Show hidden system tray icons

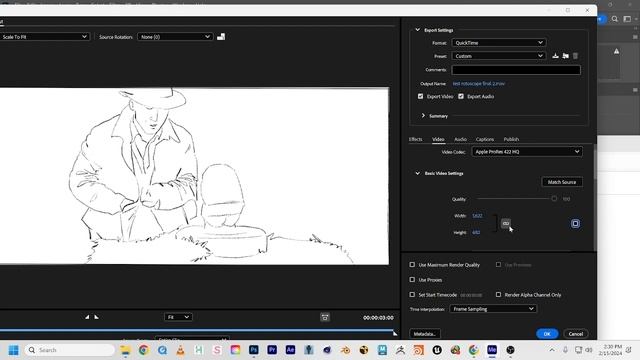pos(552,350)
